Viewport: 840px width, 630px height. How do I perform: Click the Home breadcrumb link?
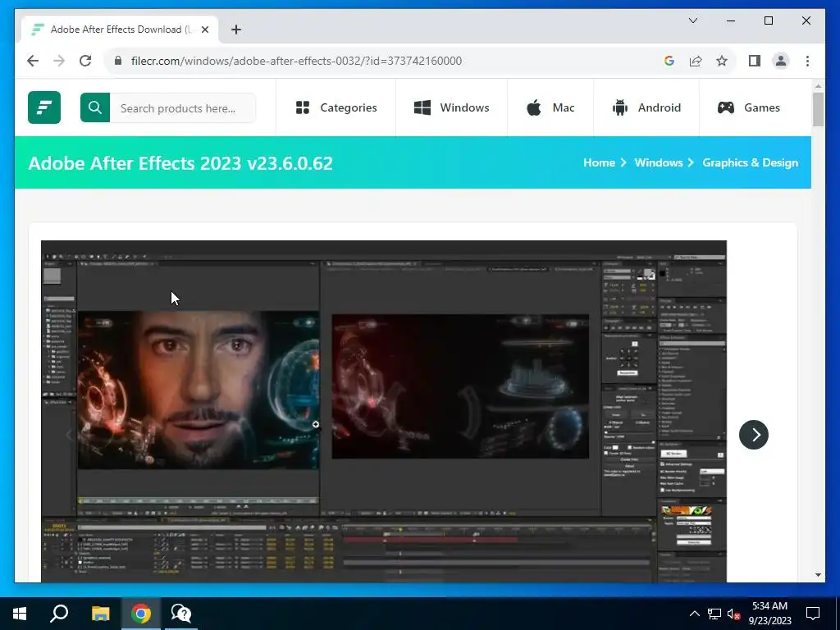tap(599, 163)
